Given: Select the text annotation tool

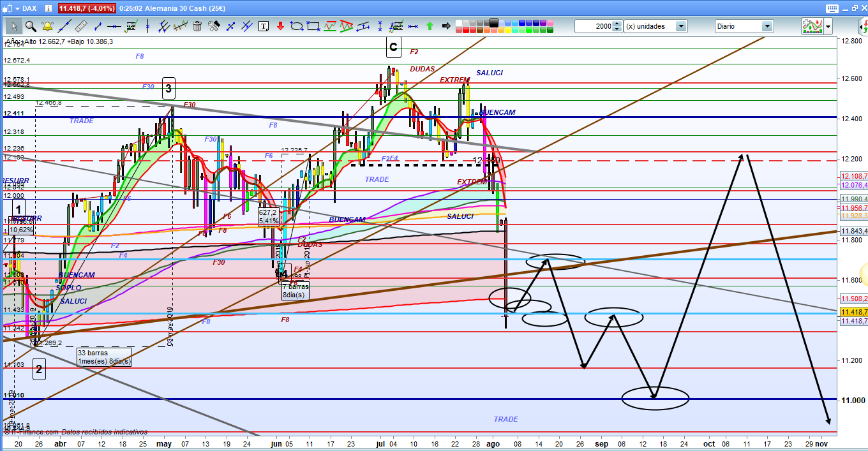Looking at the screenshot, I should (264, 26).
